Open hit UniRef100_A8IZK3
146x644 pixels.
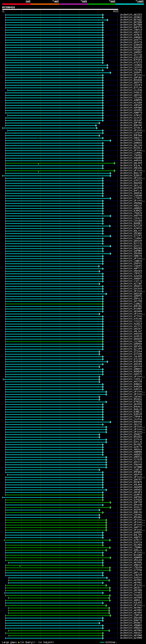pyautogui.click(x=131, y=15)
